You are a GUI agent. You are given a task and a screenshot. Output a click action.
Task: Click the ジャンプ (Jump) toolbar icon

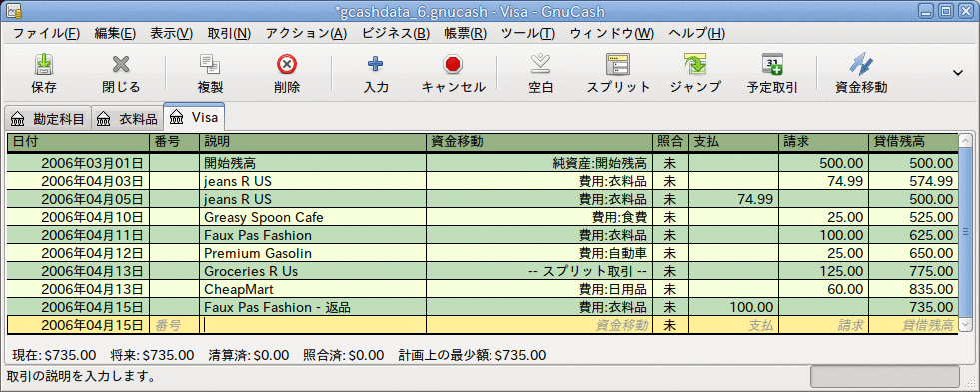point(695,64)
